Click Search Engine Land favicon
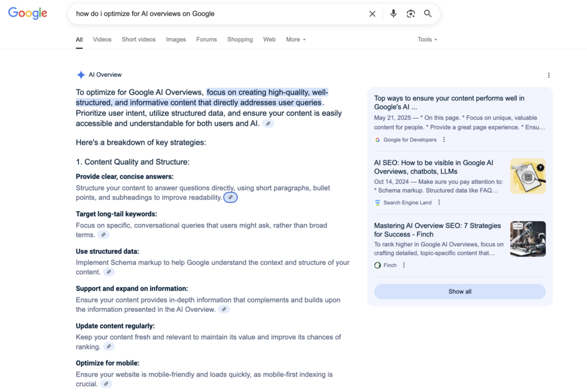The width and height of the screenshot is (587, 392). 377,202
